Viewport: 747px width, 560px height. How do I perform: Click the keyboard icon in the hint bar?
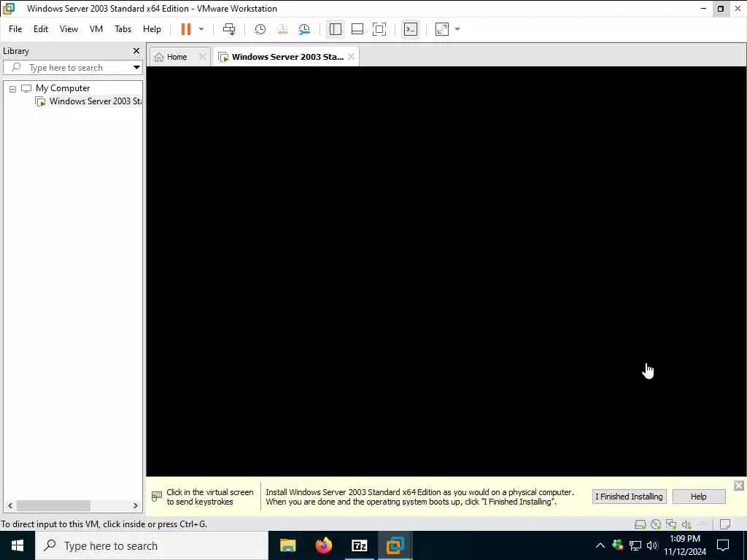pos(156,496)
